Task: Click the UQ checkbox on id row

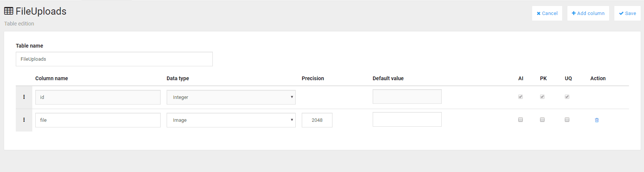Action: tap(567, 97)
